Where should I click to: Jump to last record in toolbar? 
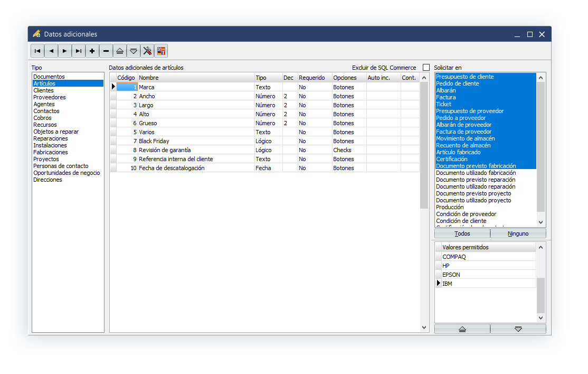coord(79,51)
